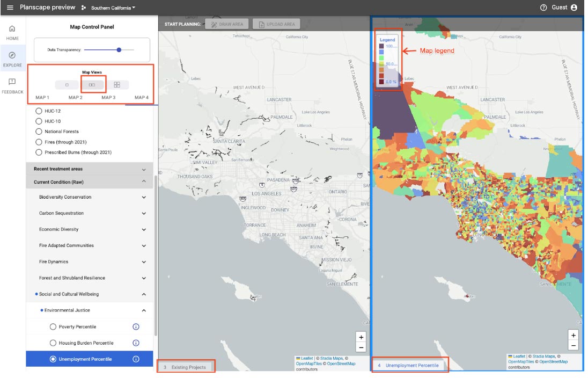588x378 pixels.
Task: Expand the Recent treatment areas section
Action: [x=143, y=169]
